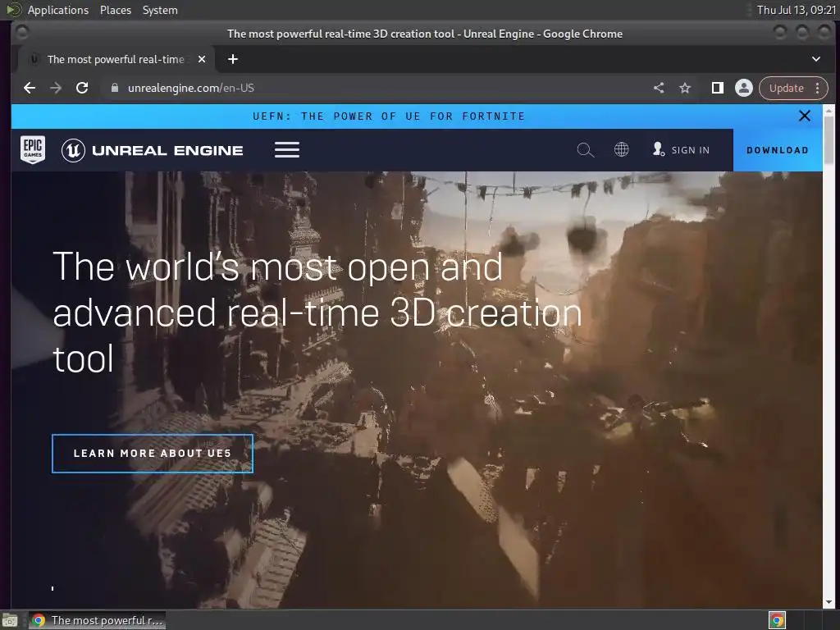Open the Applications menu

point(58,10)
